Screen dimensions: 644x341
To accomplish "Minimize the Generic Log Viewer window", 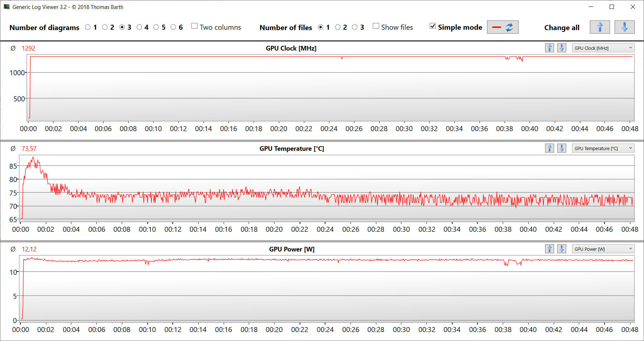I will pyautogui.click(x=591, y=7).
